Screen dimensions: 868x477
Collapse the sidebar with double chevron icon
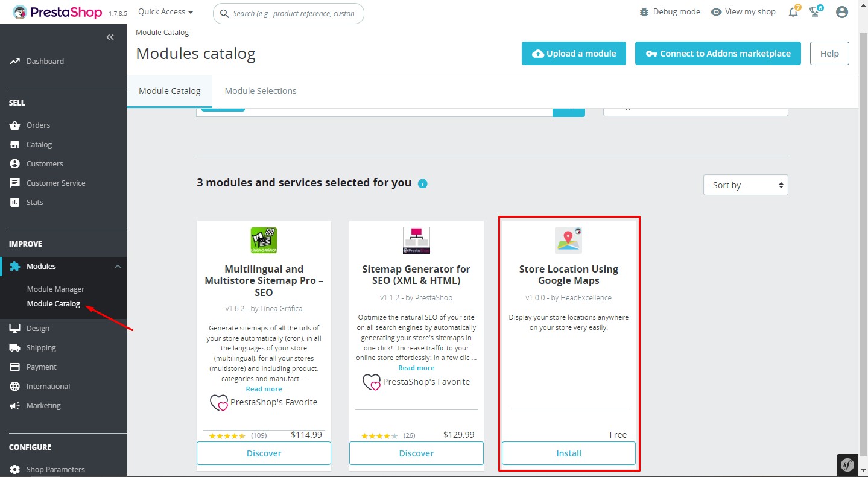(110, 37)
